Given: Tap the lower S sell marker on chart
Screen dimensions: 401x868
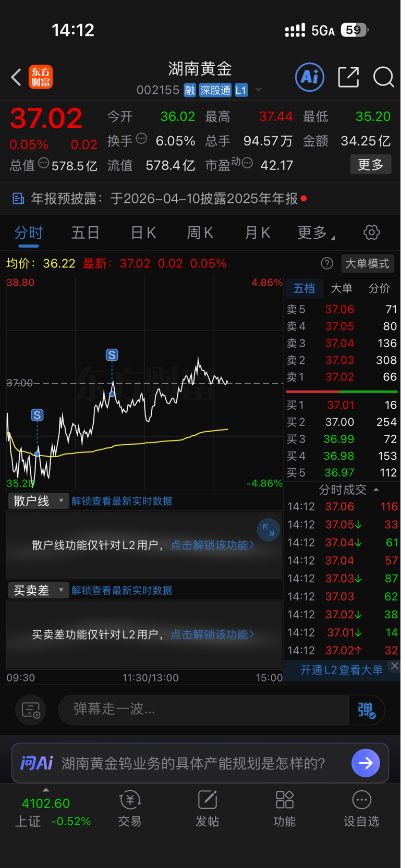Looking at the screenshot, I should [37, 415].
